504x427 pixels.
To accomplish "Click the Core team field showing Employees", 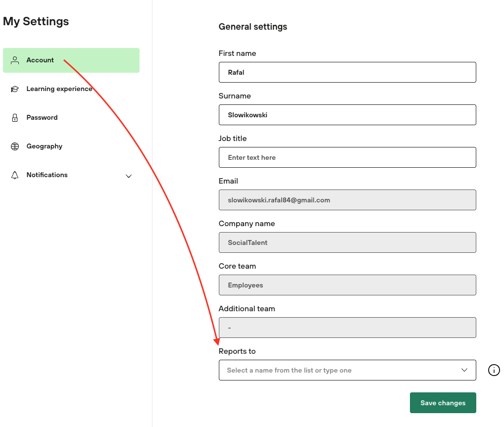I will click(347, 285).
